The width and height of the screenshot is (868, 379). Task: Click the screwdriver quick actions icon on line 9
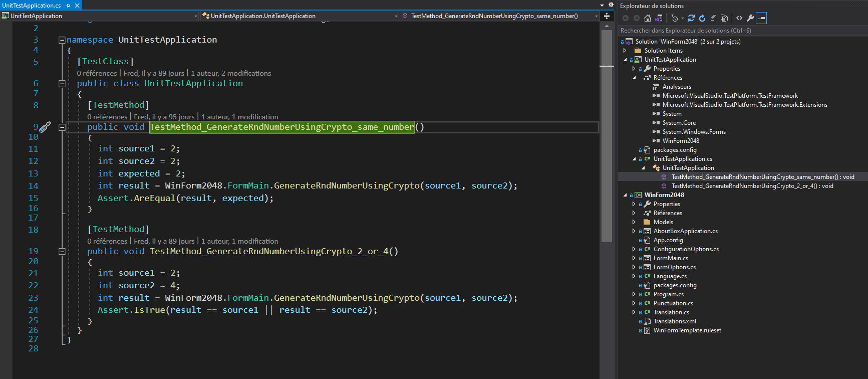pos(45,127)
